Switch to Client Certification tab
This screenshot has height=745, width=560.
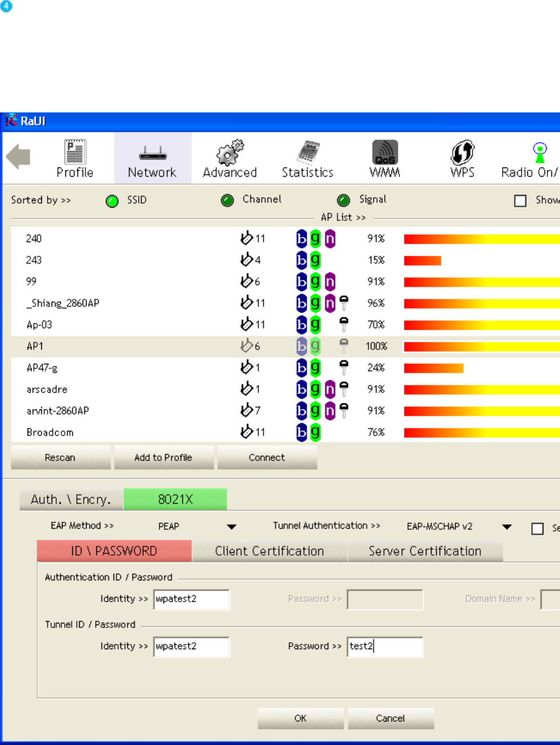269,551
